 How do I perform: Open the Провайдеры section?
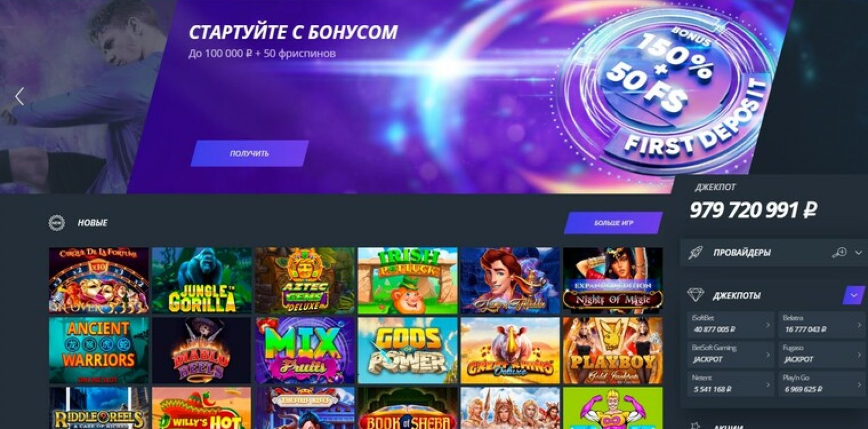click(742, 253)
